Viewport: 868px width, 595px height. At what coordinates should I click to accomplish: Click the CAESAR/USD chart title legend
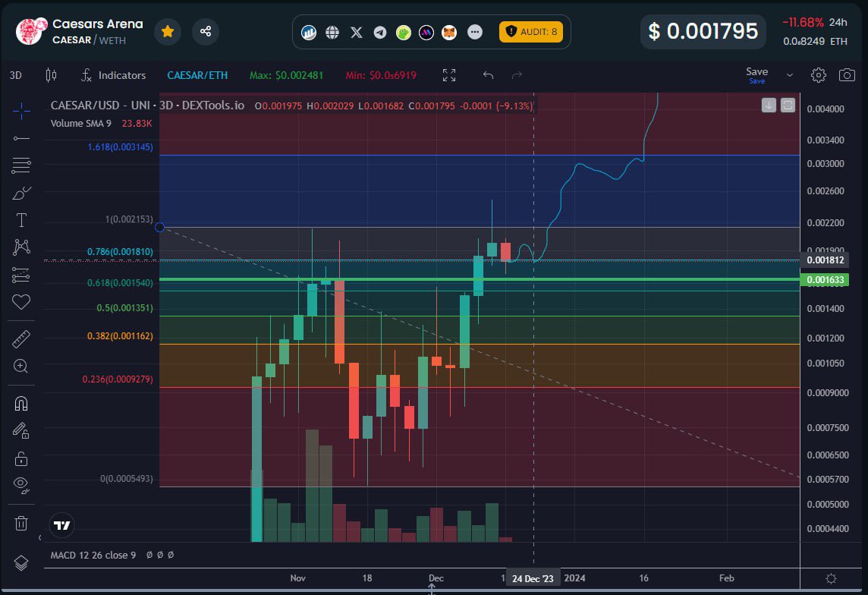coord(147,105)
